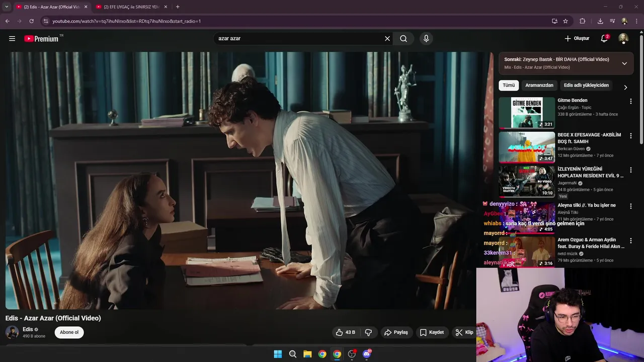Click the browser address bar URL
Image resolution: width=644 pixels, height=362 pixels.
coord(127,21)
